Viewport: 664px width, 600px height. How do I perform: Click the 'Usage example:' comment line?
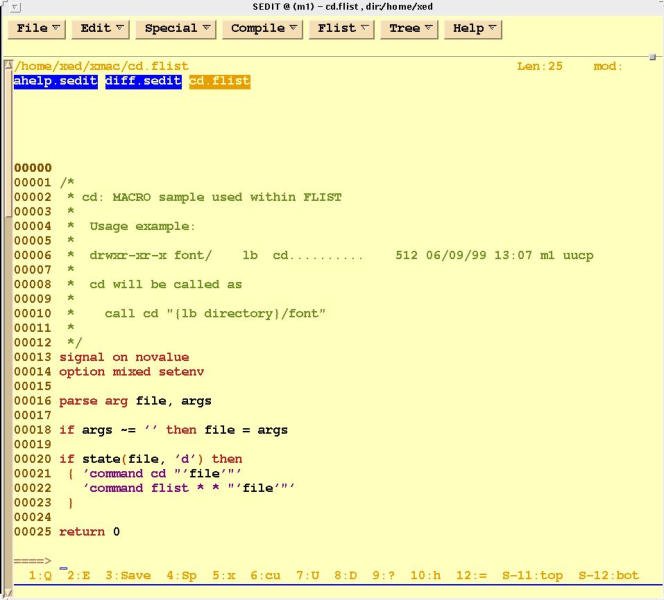(x=142, y=226)
